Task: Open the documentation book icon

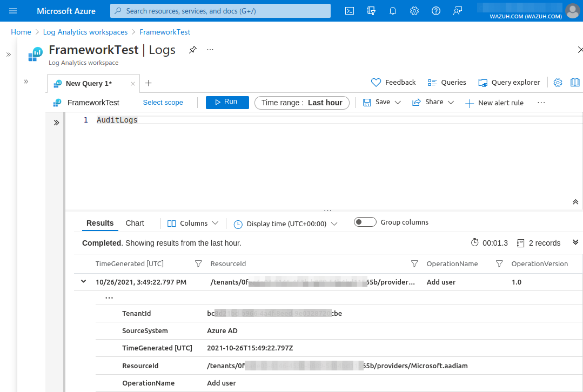Action: [575, 83]
